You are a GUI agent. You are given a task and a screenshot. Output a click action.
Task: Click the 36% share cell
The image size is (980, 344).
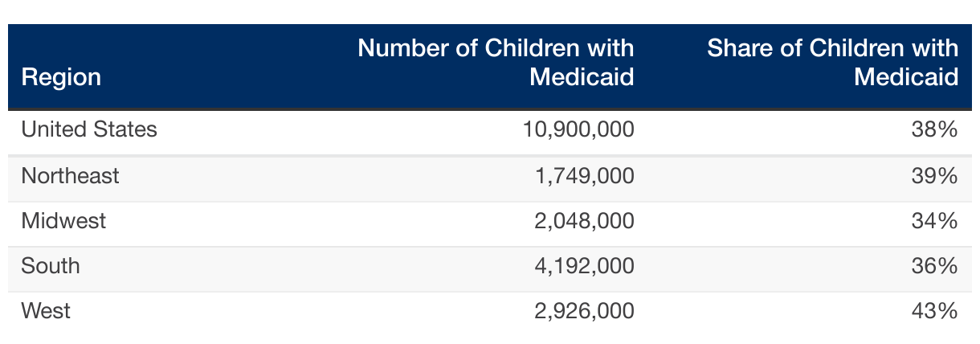tap(937, 265)
